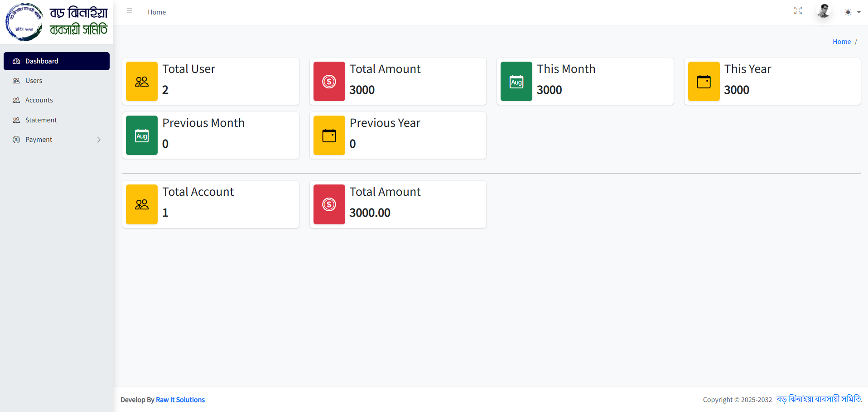Navigate to Statement page
The image size is (868, 412).
point(57,120)
